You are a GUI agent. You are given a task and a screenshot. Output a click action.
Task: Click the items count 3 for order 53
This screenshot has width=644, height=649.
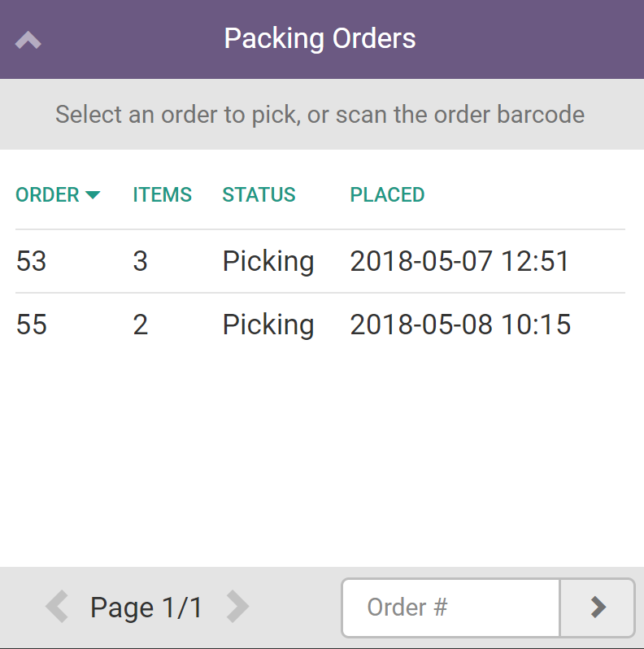141,261
